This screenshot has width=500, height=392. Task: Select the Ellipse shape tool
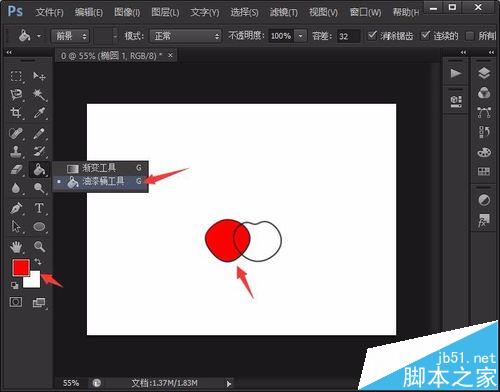(39, 227)
